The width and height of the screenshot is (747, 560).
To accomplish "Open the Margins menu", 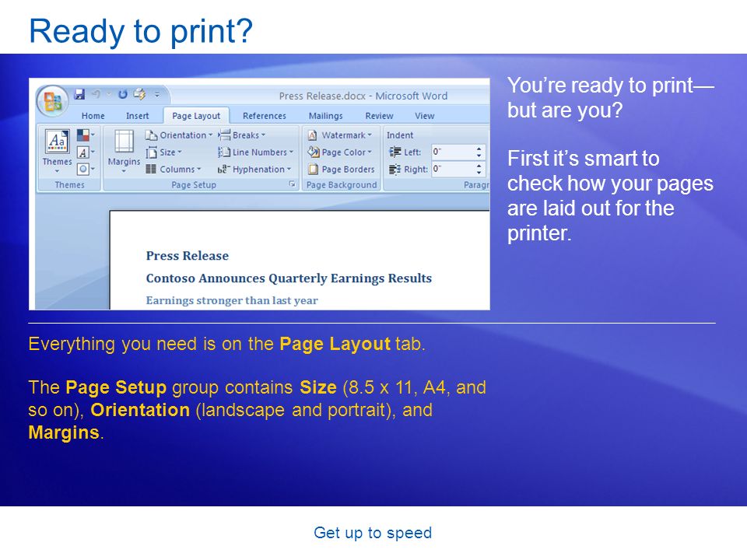I will [124, 152].
